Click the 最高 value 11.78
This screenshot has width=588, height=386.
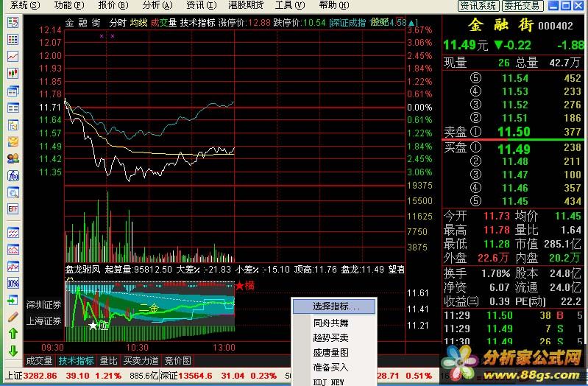point(497,230)
